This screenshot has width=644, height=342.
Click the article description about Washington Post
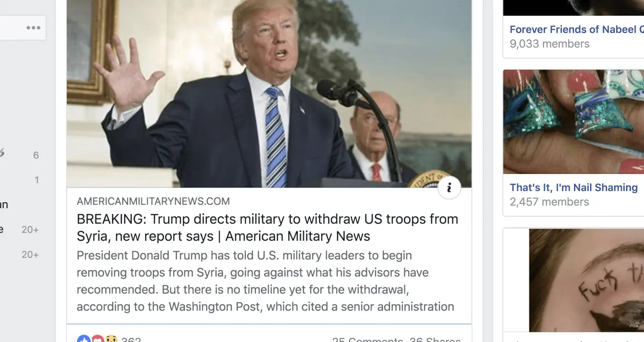[x=266, y=281]
